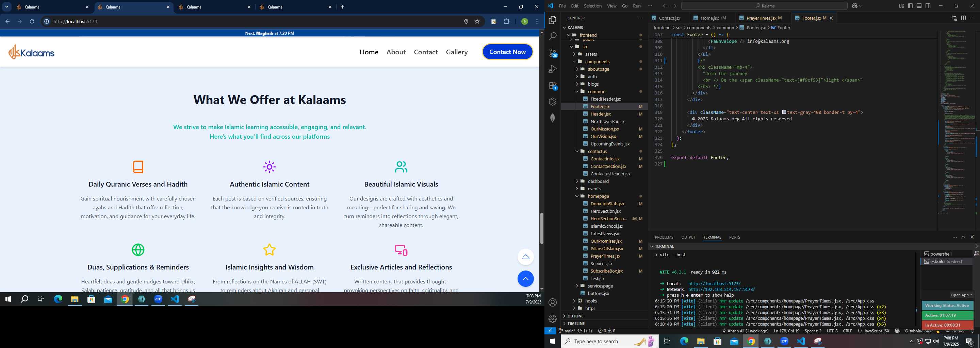The width and height of the screenshot is (980, 348).
Task: Open the PROBLEMS panel tab
Action: [x=664, y=237]
